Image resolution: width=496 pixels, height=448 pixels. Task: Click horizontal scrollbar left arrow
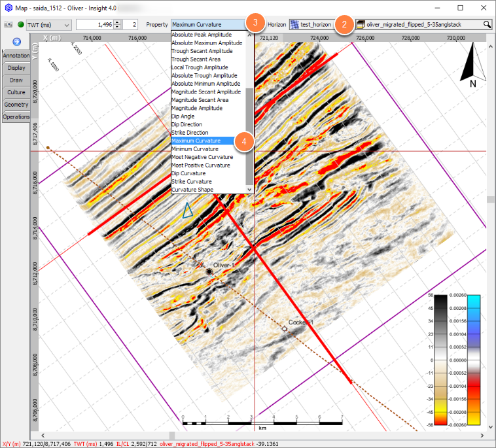tap(43, 436)
